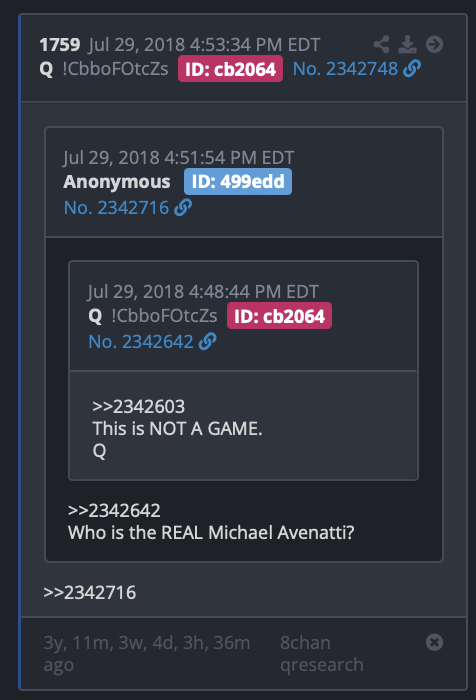476x700 pixels.
Task: Click chain link icon beside No. 2342642
Action: (x=207, y=342)
